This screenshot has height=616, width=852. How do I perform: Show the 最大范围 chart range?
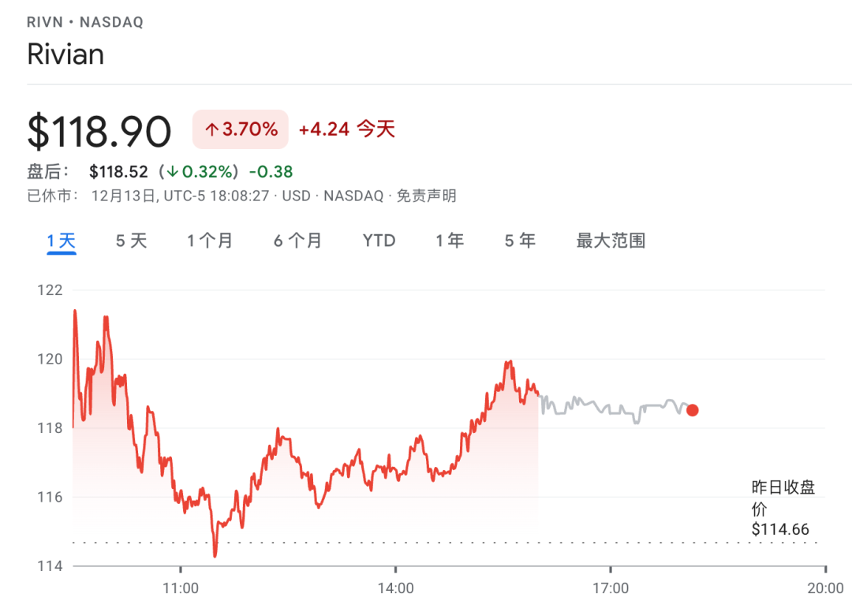[x=611, y=241]
